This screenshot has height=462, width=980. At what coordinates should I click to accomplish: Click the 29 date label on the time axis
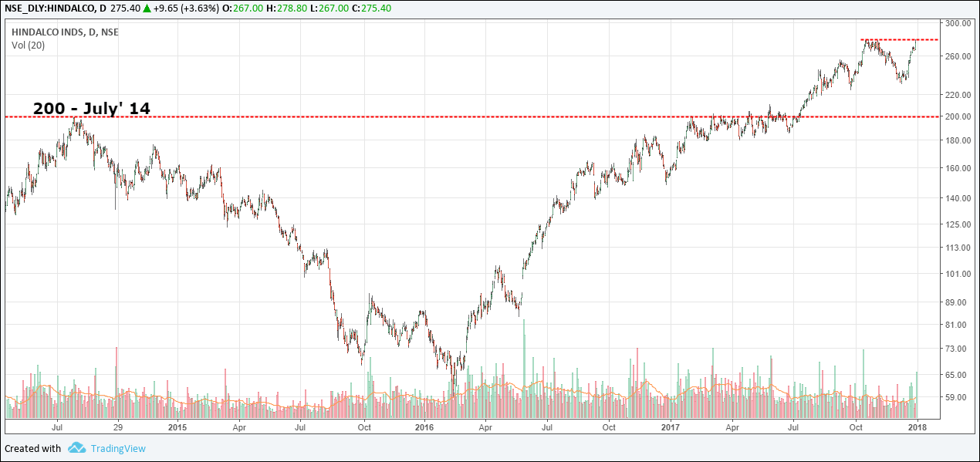tap(117, 426)
